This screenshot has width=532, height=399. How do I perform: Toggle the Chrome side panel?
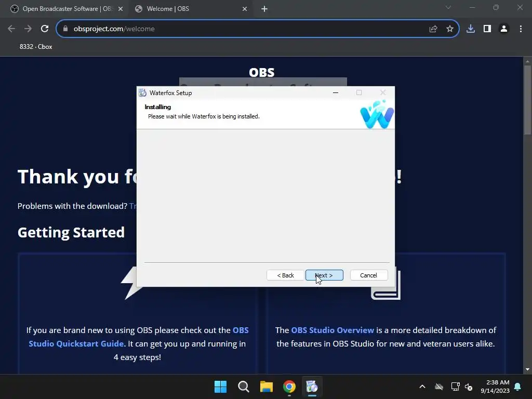(x=487, y=29)
